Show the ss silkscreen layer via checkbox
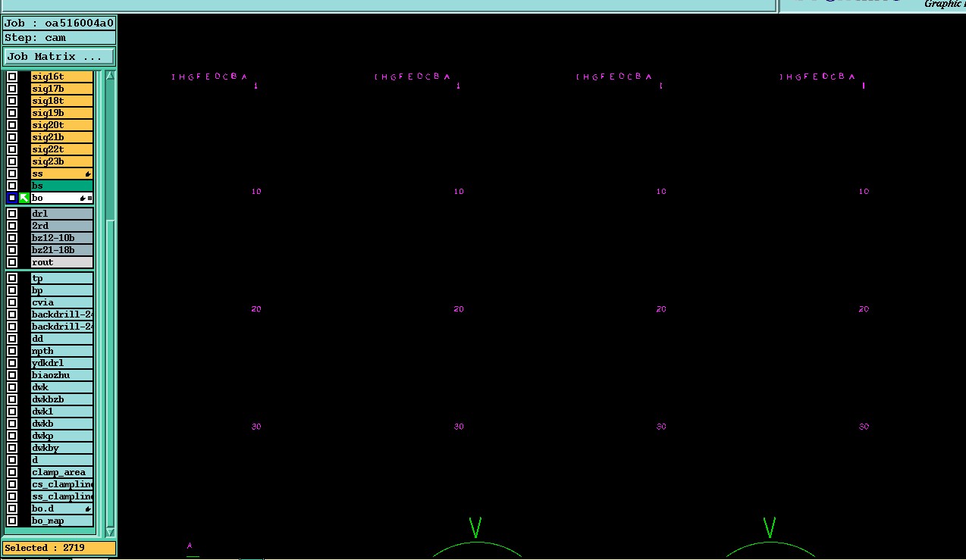The image size is (966, 560). (x=12, y=174)
